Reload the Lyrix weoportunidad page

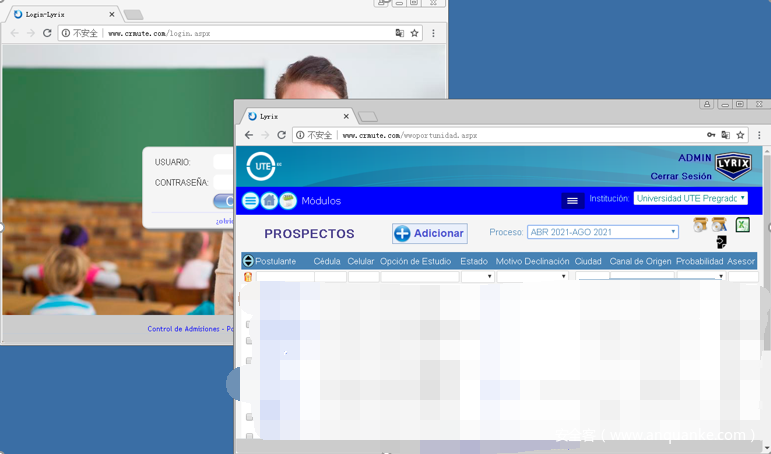(x=282, y=135)
